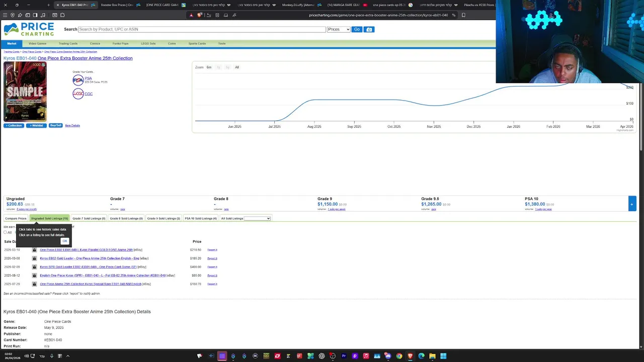This screenshot has height=362, width=644.
Task: Open the One Piece Extra Booster Anime 25th Collection link
Action: click(85, 58)
